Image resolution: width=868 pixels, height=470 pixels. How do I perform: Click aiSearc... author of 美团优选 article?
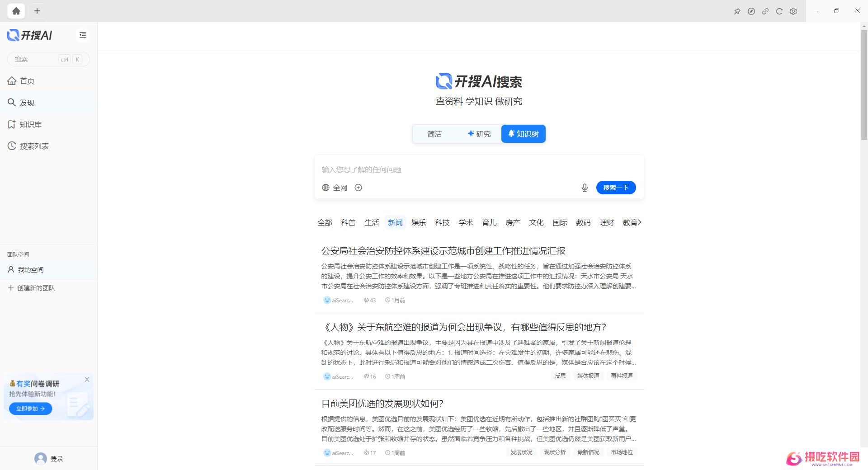click(x=338, y=453)
